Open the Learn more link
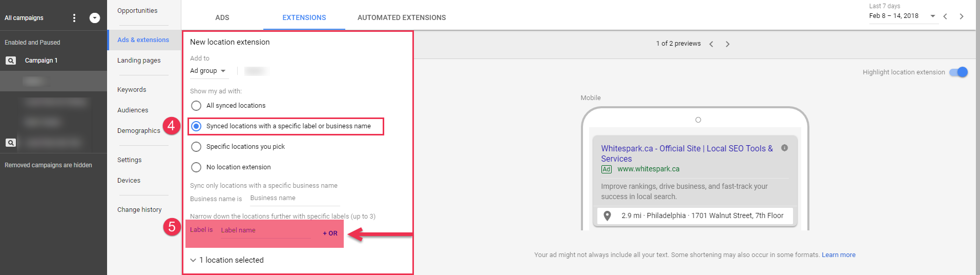 [x=839, y=255]
